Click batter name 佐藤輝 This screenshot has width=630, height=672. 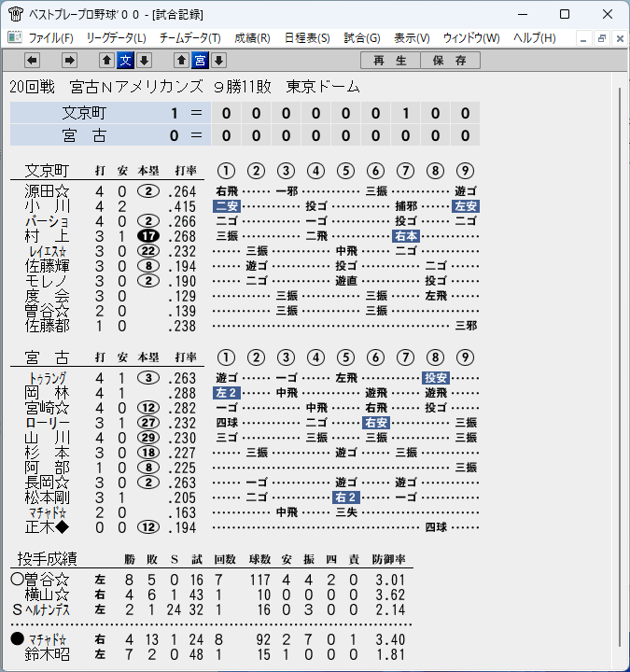pos(48,266)
